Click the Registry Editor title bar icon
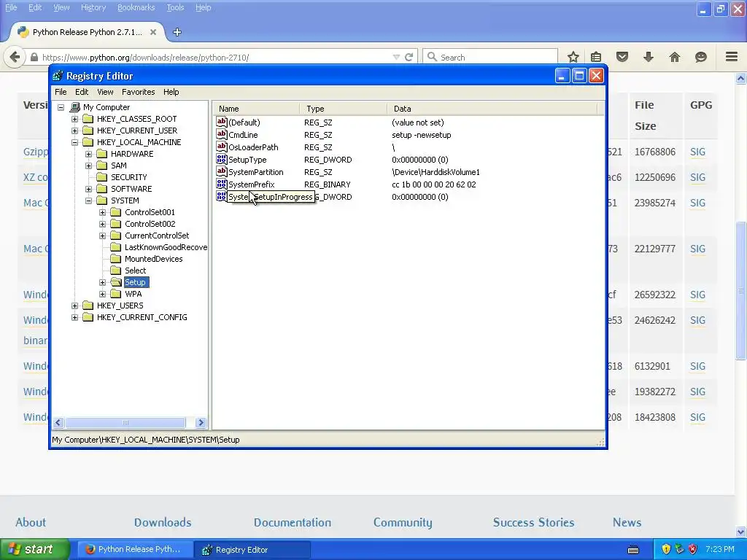 [x=58, y=76]
